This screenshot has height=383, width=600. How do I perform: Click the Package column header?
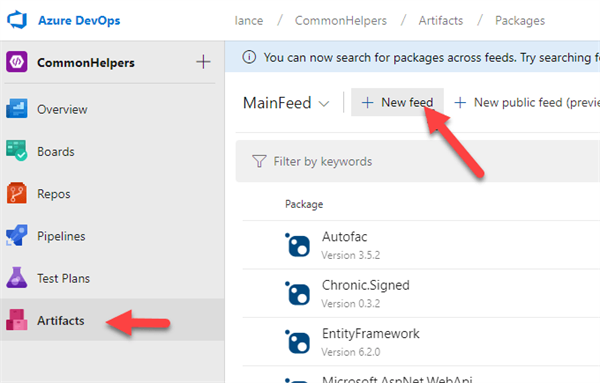pos(304,204)
